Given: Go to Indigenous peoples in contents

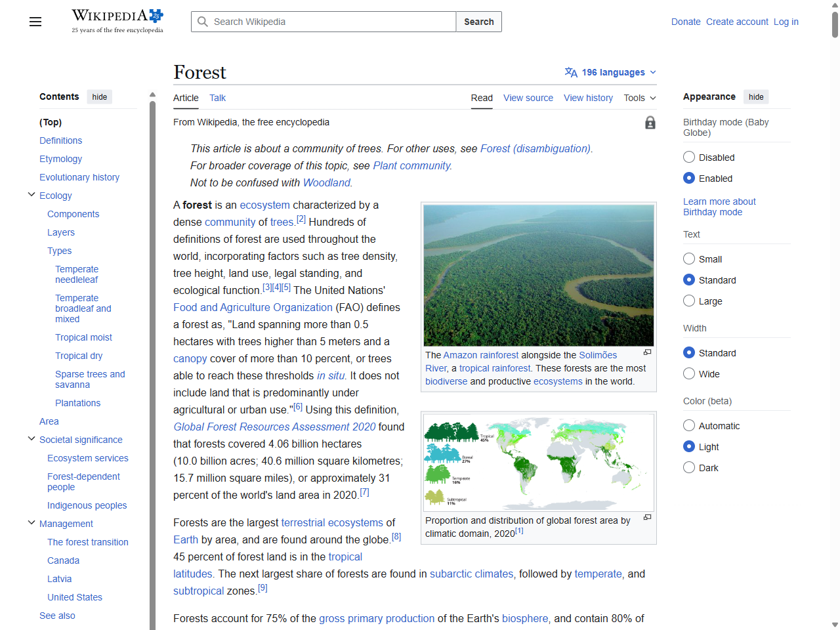Looking at the screenshot, I should pyautogui.click(x=87, y=505).
